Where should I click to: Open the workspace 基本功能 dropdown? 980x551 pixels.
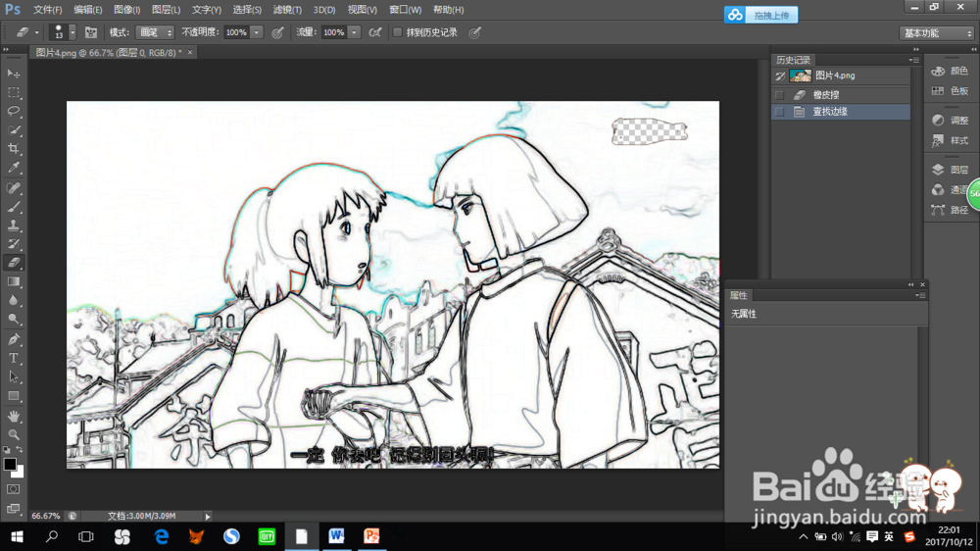point(937,33)
